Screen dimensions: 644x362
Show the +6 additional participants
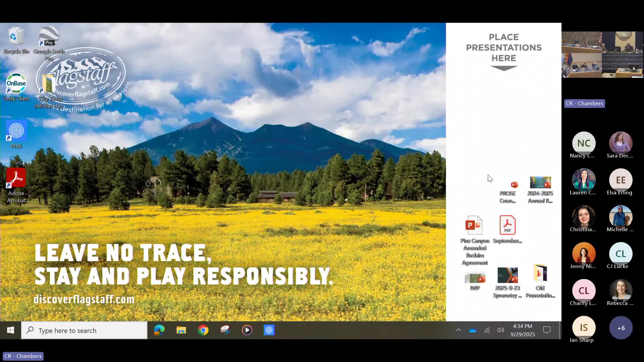point(621,328)
